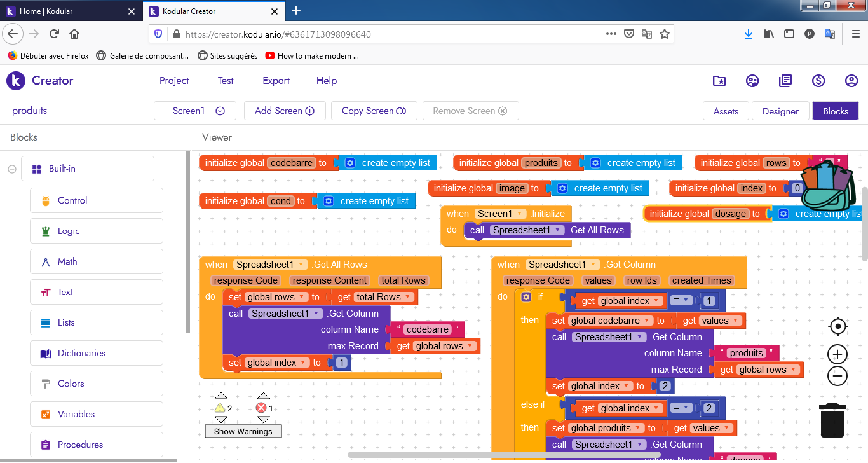This screenshot has width=868, height=463.
Task: Click Add Screen button
Action: click(x=285, y=111)
